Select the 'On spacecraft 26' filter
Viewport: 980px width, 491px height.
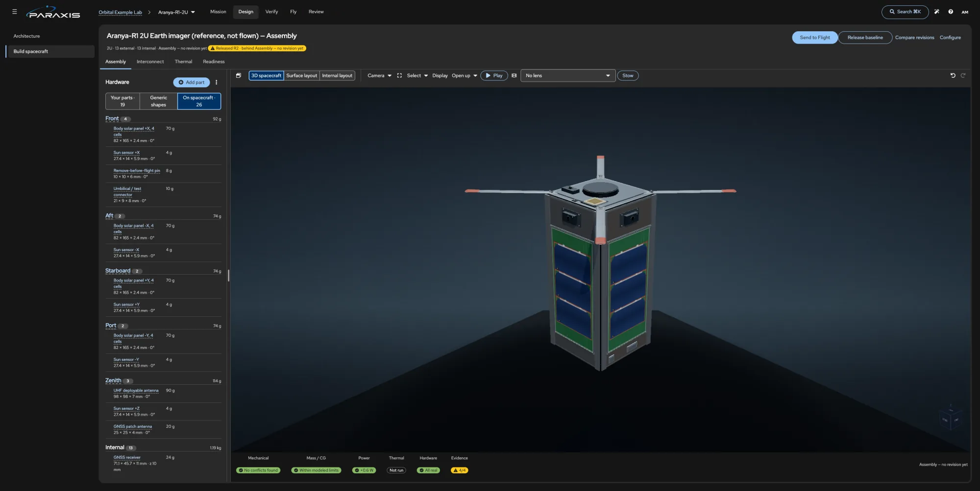(x=199, y=101)
